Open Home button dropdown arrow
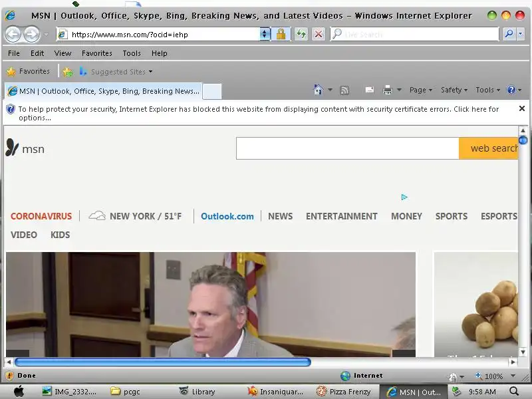The image size is (532, 399). pyautogui.click(x=330, y=90)
